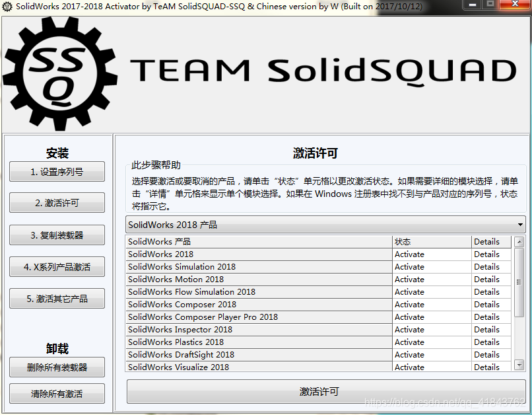Open the 'SolidWorks 2018 产品' dropdown

click(x=325, y=225)
